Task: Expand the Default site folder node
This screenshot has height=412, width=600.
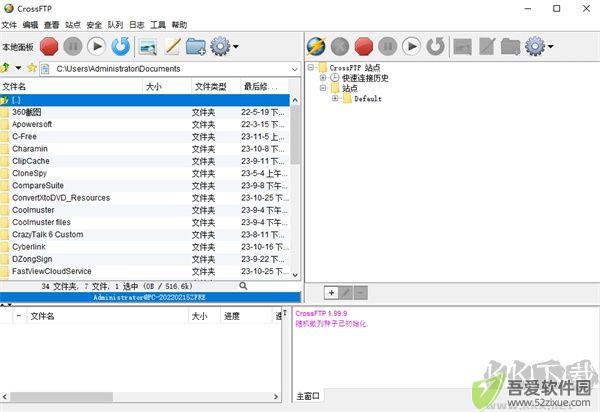Action: click(335, 98)
